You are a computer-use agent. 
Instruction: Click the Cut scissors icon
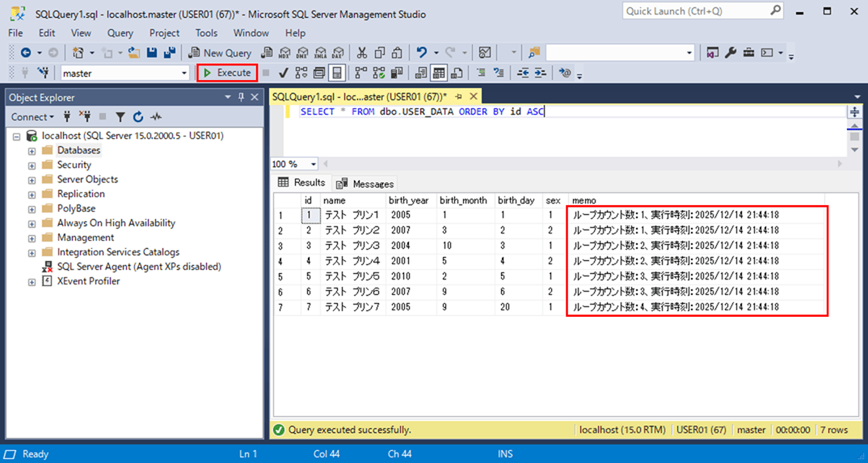pos(361,53)
